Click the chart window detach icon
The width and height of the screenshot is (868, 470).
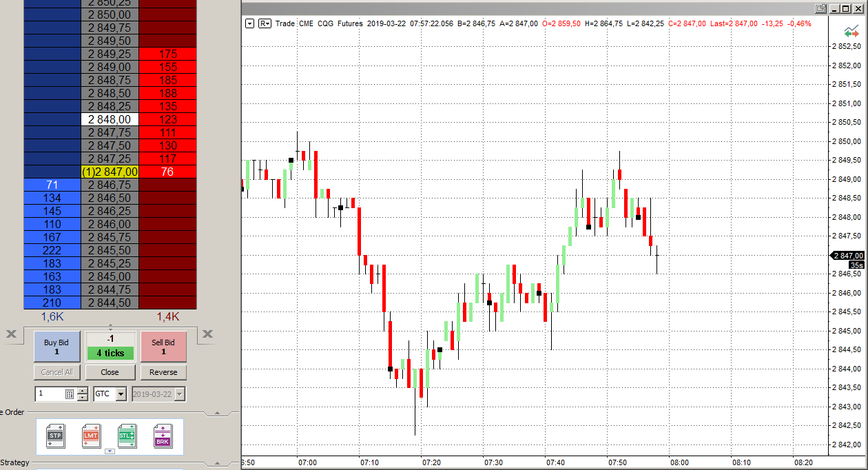coord(820,8)
